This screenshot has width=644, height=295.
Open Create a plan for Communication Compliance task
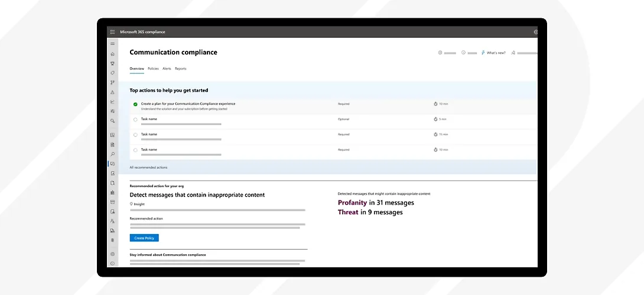[188, 104]
